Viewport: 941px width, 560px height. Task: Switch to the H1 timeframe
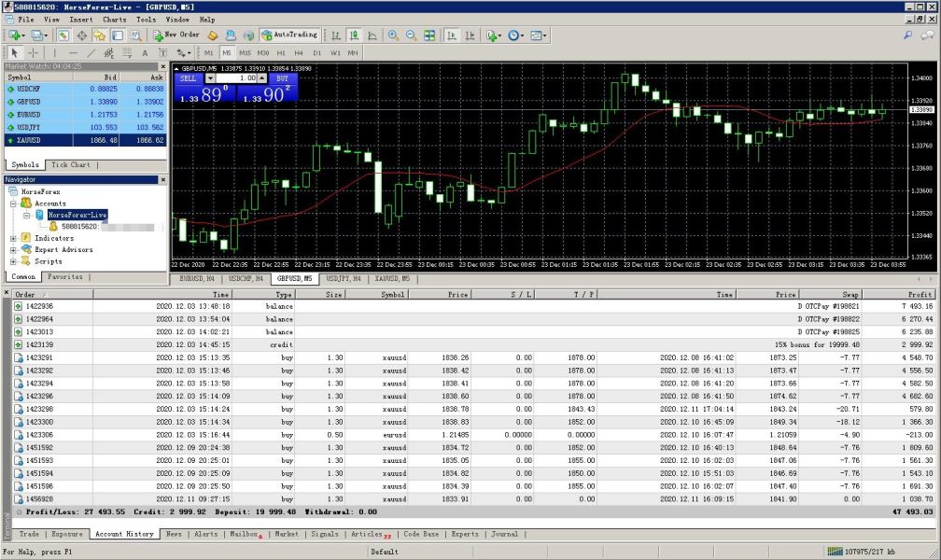click(282, 53)
